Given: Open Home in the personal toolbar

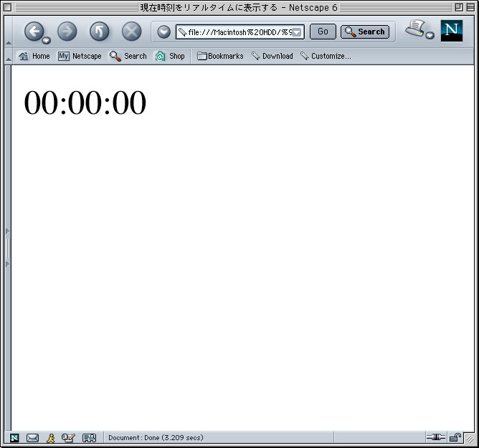Looking at the screenshot, I should [x=34, y=56].
